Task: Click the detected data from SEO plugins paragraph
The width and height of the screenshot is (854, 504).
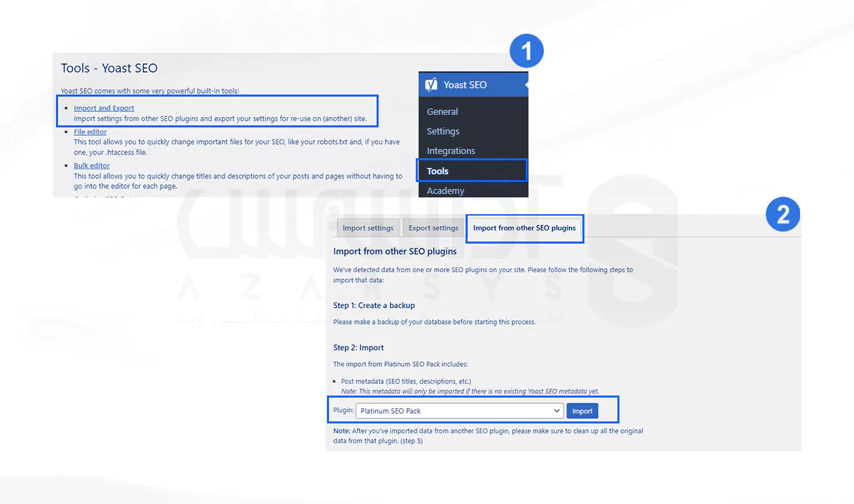Action: pos(483,274)
